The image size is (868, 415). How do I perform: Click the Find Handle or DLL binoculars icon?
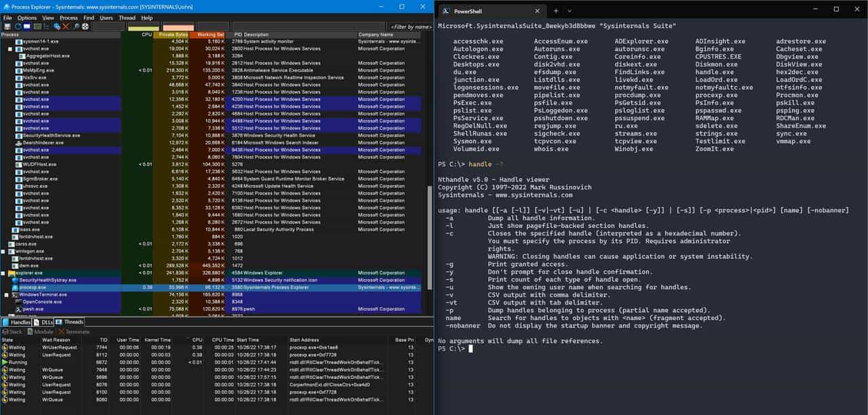point(76,26)
